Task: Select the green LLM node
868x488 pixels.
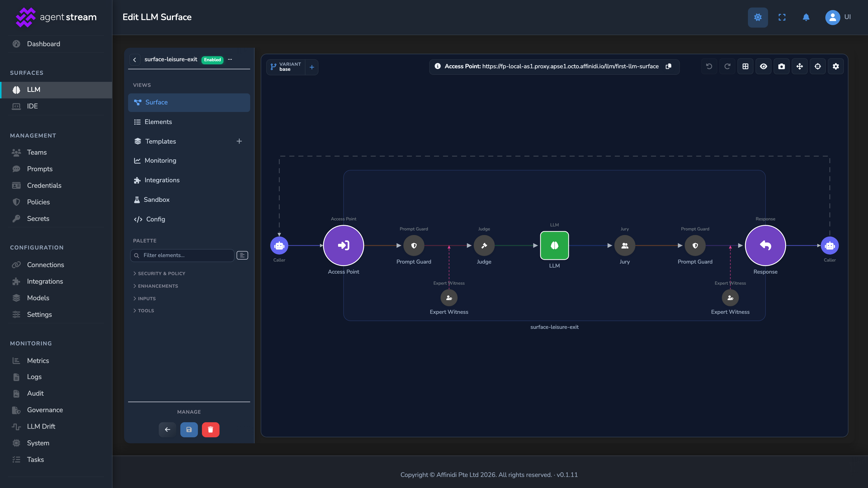Action: coord(554,246)
